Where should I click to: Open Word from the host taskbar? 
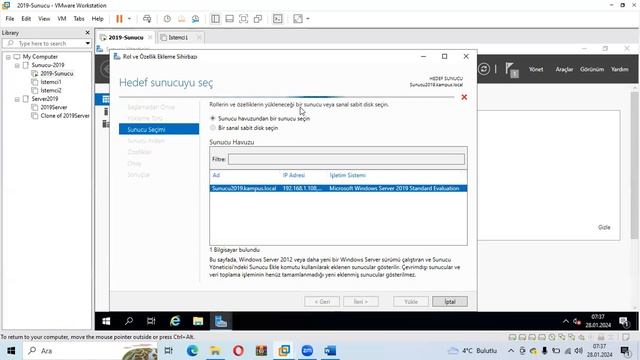pyautogui.click(x=330, y=351)
